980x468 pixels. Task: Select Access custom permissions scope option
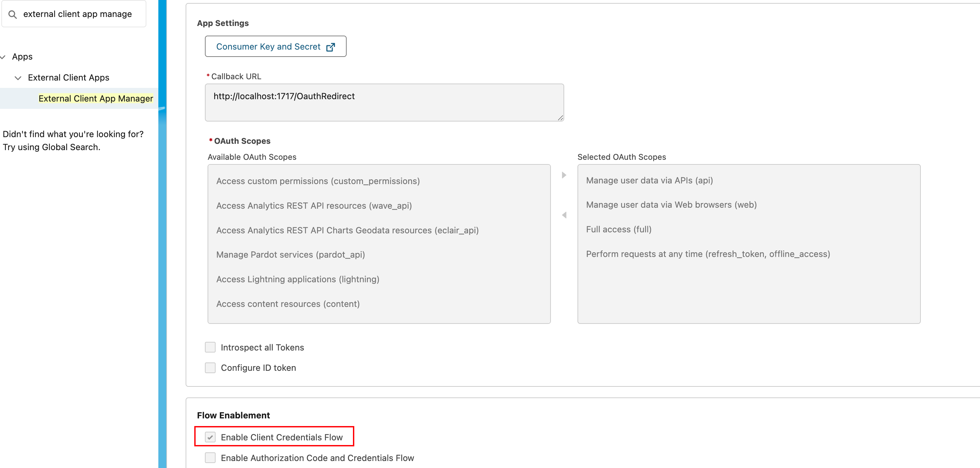tap(318, 181)
